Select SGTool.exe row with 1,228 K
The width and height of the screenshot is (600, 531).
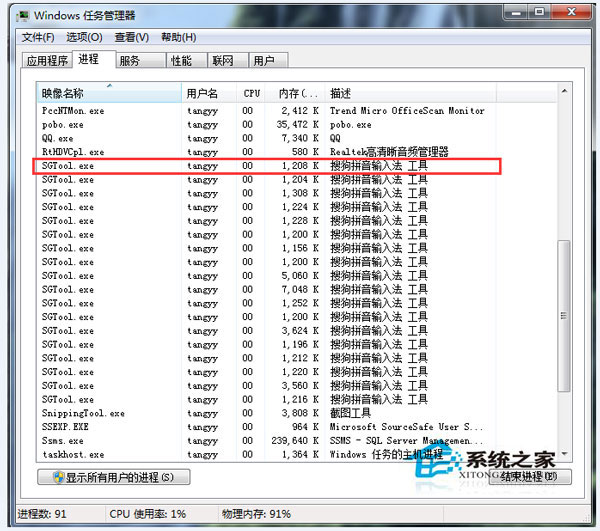click(x=267, y=221)
